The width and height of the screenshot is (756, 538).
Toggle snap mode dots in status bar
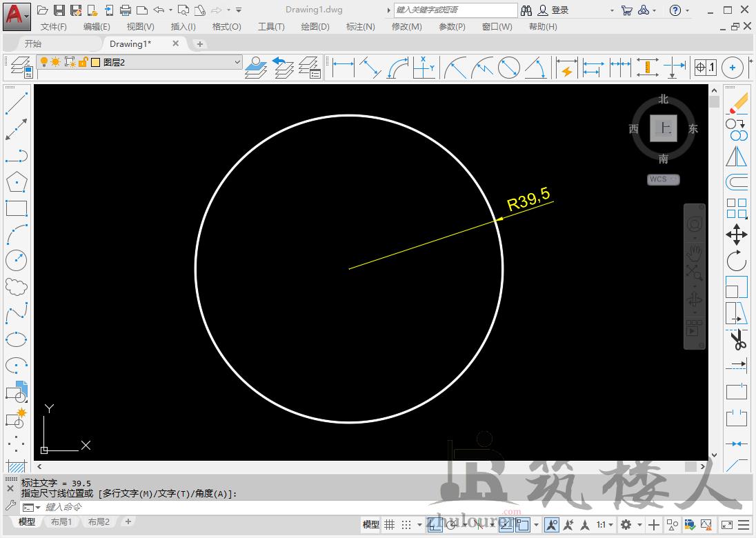point(406,524)
